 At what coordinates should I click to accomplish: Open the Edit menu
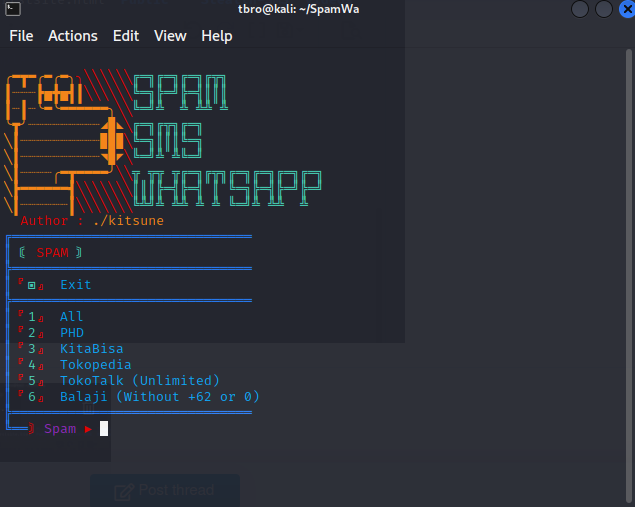pos(126,36)
